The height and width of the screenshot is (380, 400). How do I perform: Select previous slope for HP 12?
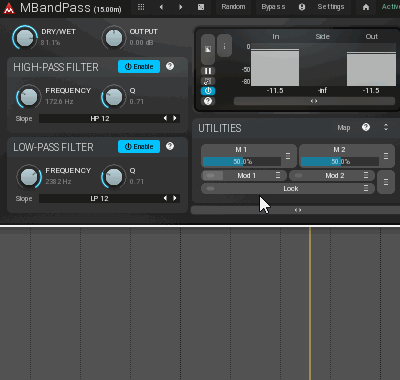[x=165, y=119]
